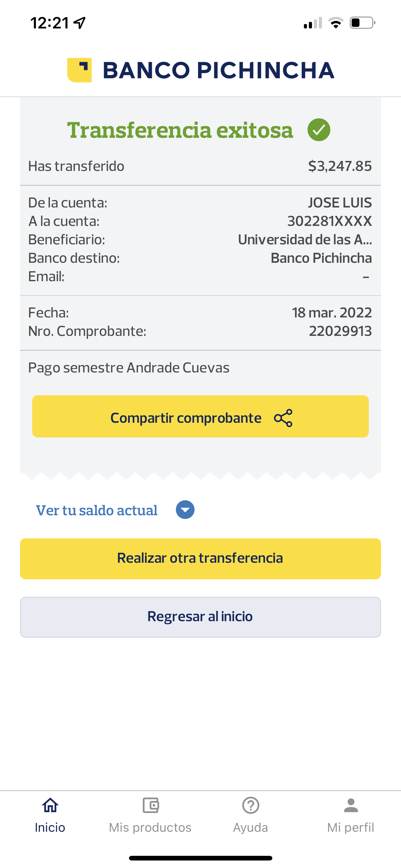Open the Ver tu saldo actual link
The height and width of the screenshot is (868, 401).
click(x=97, y=510)
